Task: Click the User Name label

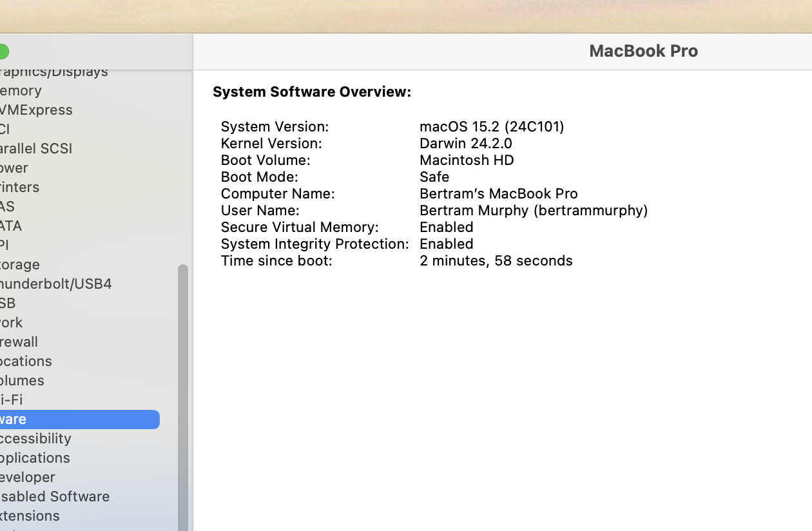Action: [260, 210]
